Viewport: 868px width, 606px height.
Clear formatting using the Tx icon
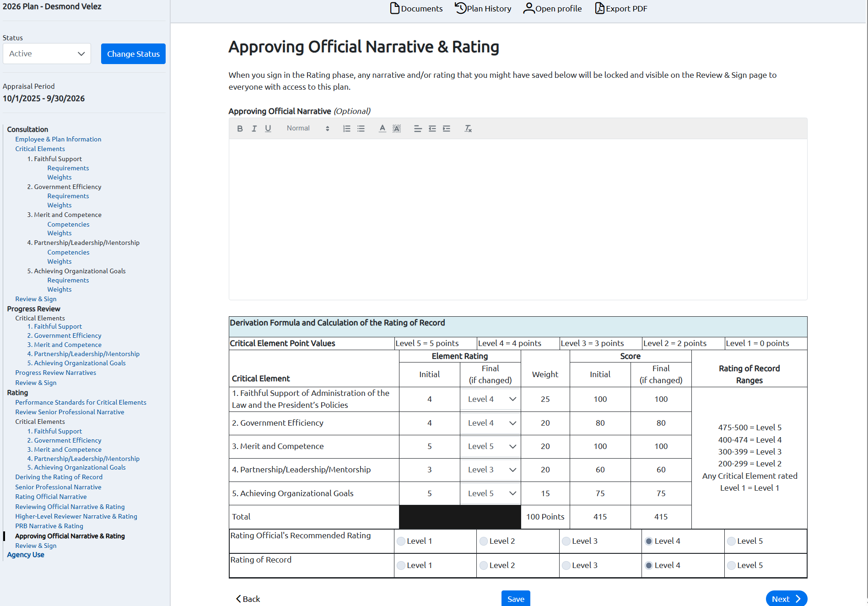click(468, 129)
